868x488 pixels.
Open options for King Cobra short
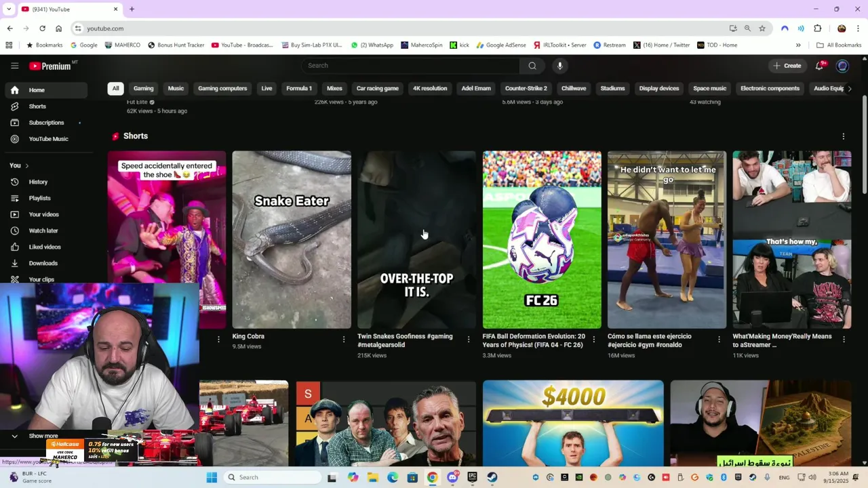click(343, 339)
